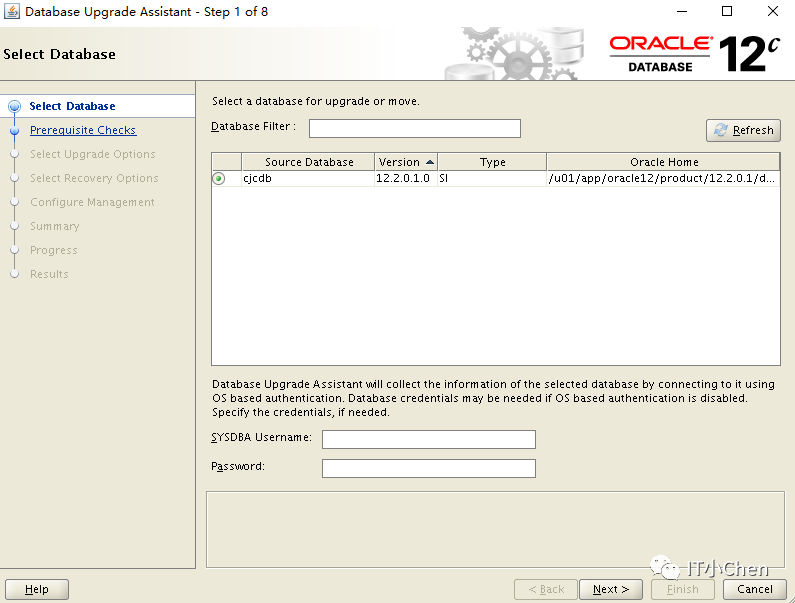This screenshot has width=795, height=603.
Task: Sort by the Version column header
Action: tap(406, 162)
